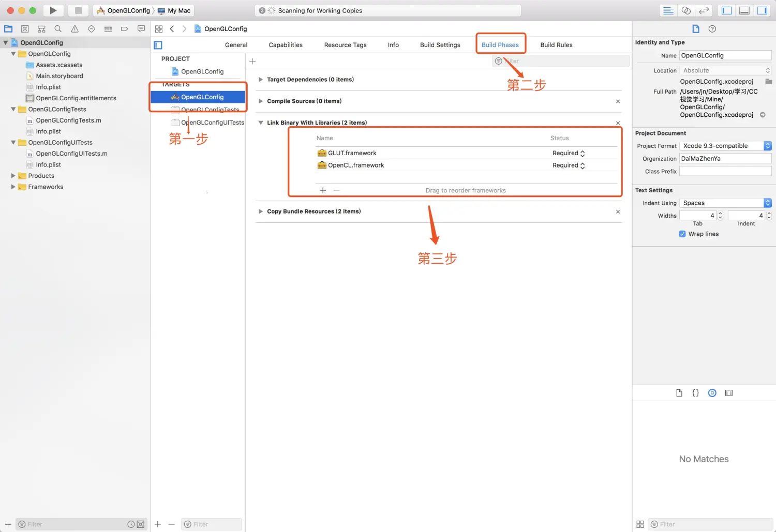Open the Test navigator diamond icon
Viewport: 776px width, 532px height.
tap(91, 29)
